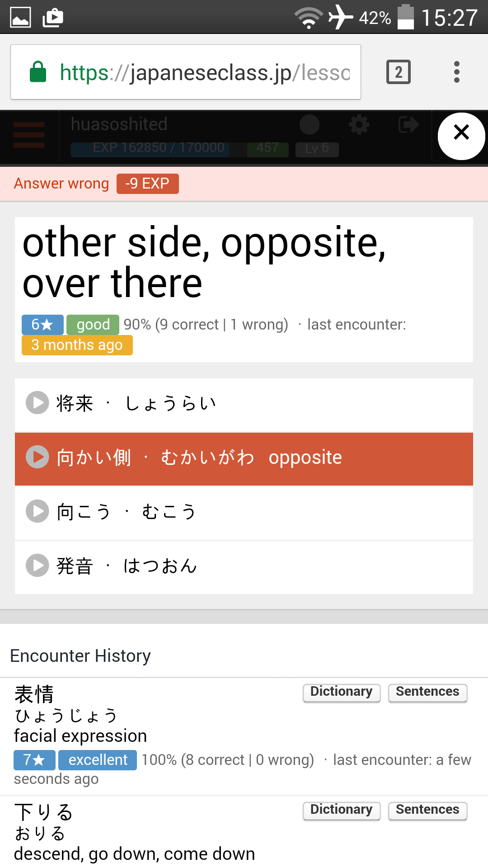Play audio for 将来 しょうらい

point(38,403)
